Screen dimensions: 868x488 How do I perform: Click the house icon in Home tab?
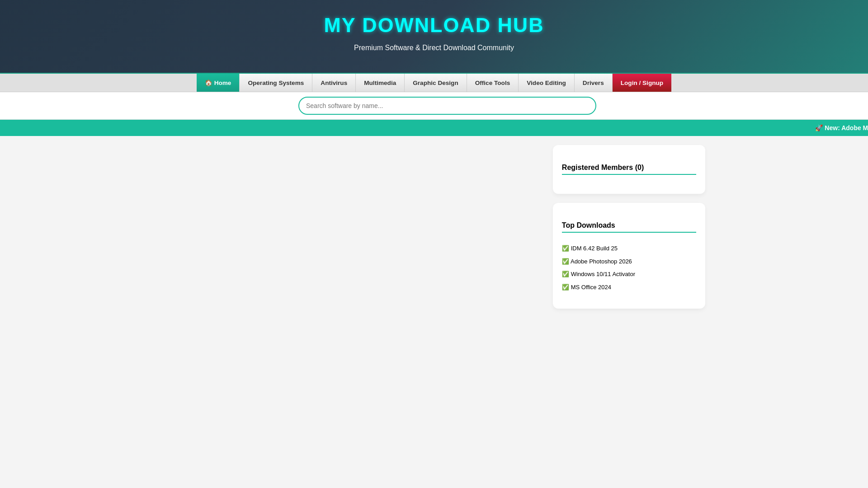pyautogui.click(x=208, y=83)
